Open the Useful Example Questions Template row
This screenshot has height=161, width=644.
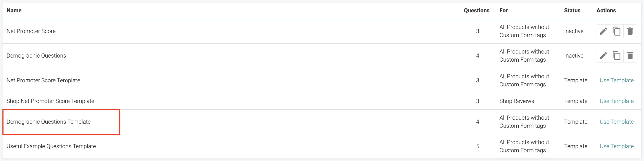click(x=51, y=146)
